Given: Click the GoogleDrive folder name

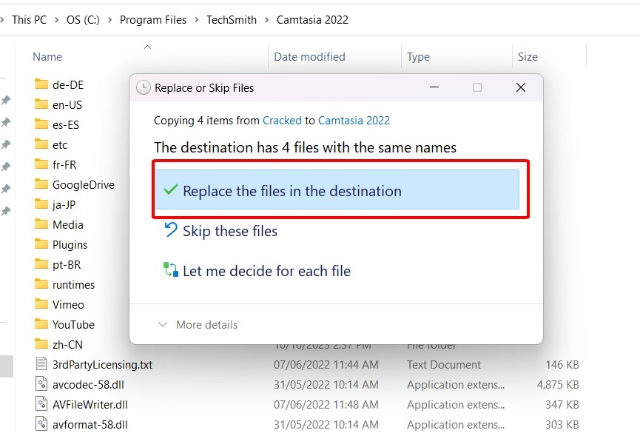Looking at the screenshot, I should coord(83,185).
